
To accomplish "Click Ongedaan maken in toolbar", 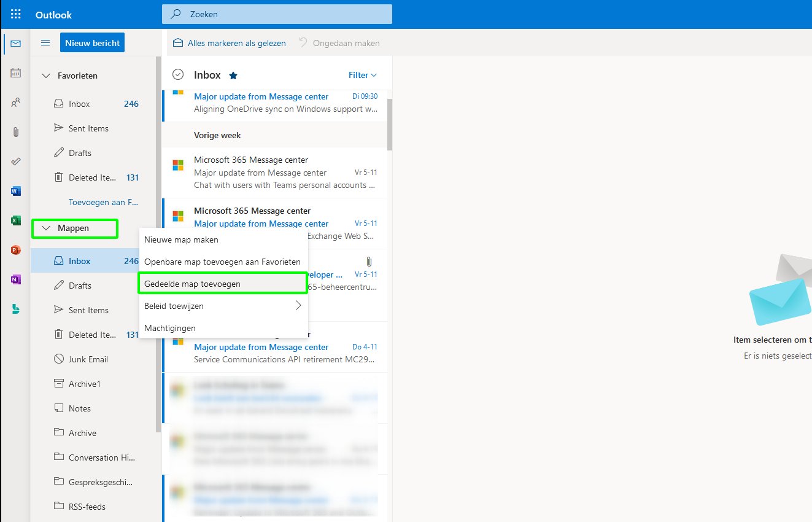I will pos(339,43).
